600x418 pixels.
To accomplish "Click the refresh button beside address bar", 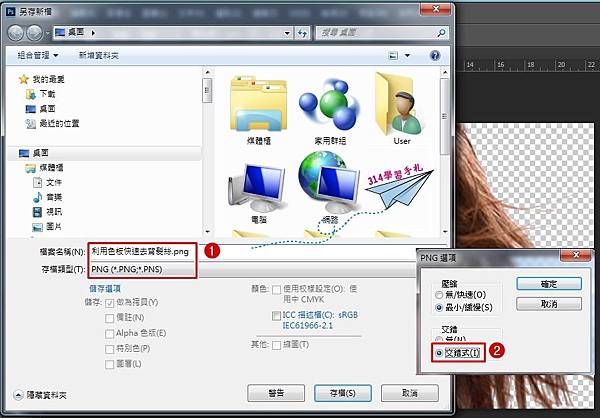I will 302,33.
